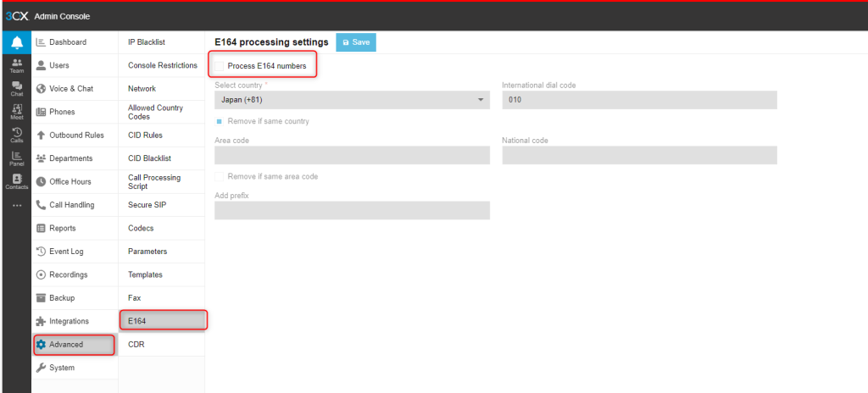
Task: Open the Contacts icon in sidebar
Action: (x=17, y=181)
